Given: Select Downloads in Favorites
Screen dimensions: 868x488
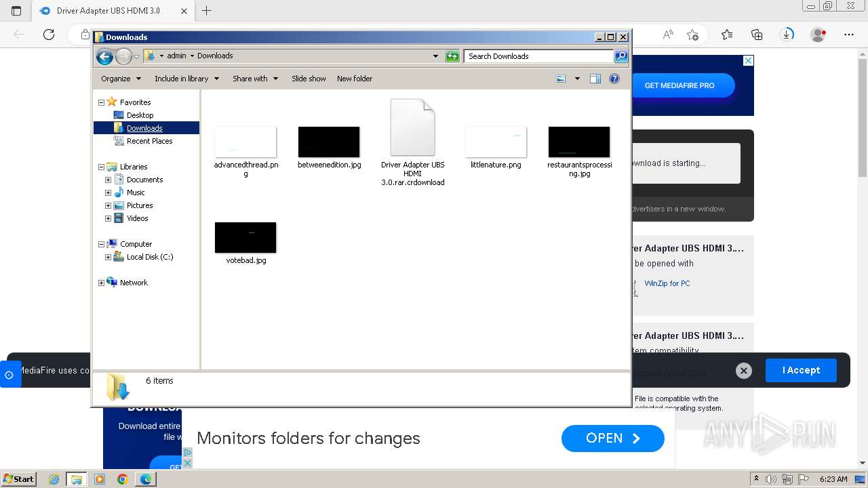Looking at the screenshot, I should click(144, 128).
